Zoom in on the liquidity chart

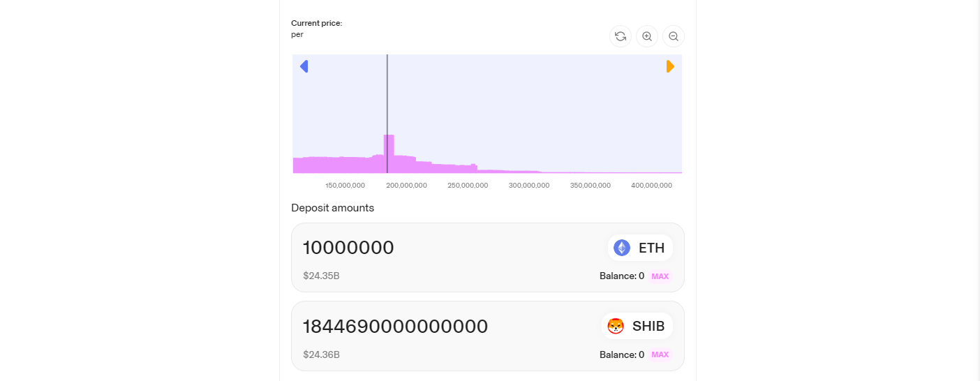point(647,36)
